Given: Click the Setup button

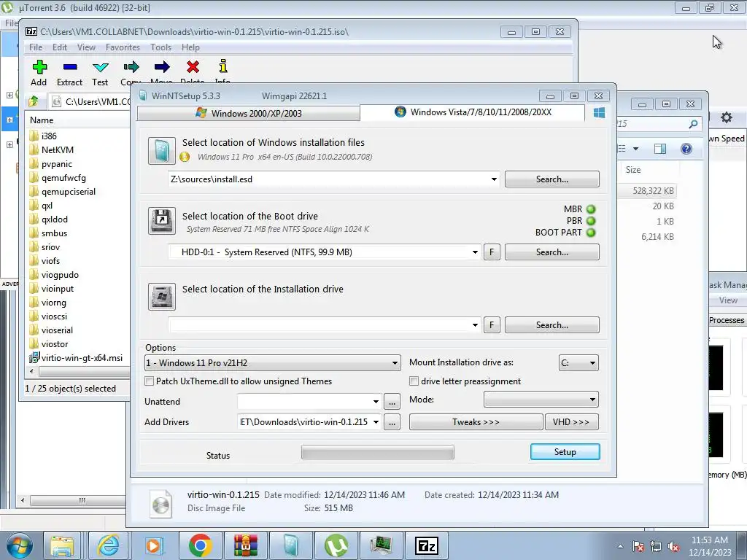Looking at the screenshot, I should tap(565, 452).
